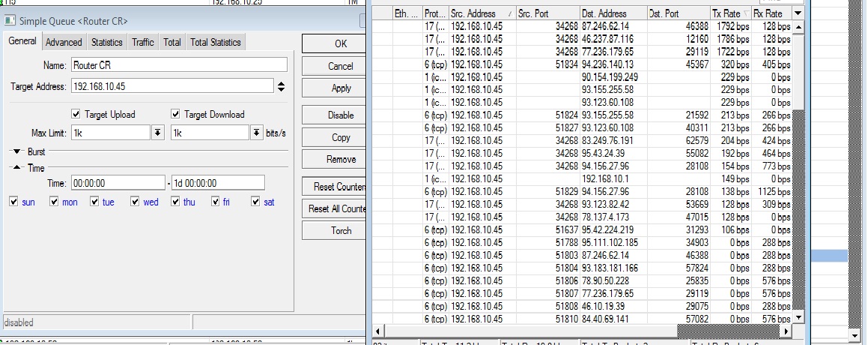Collapse the Burst section
The image size is (868, 345).
16,151
